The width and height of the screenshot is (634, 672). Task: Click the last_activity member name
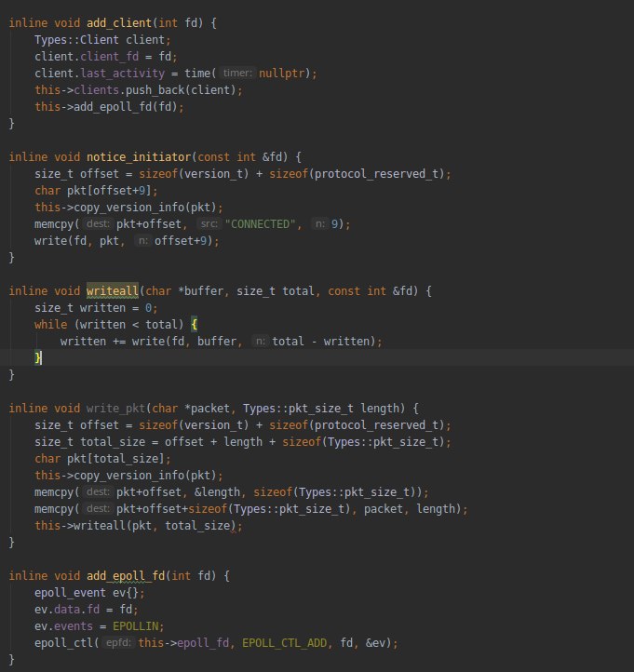pos(122,74)
